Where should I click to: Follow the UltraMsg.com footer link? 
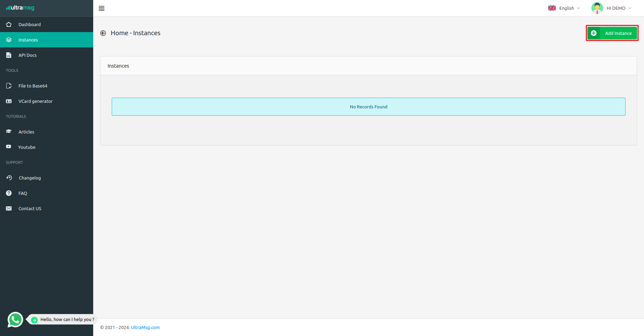click(145, 327)
